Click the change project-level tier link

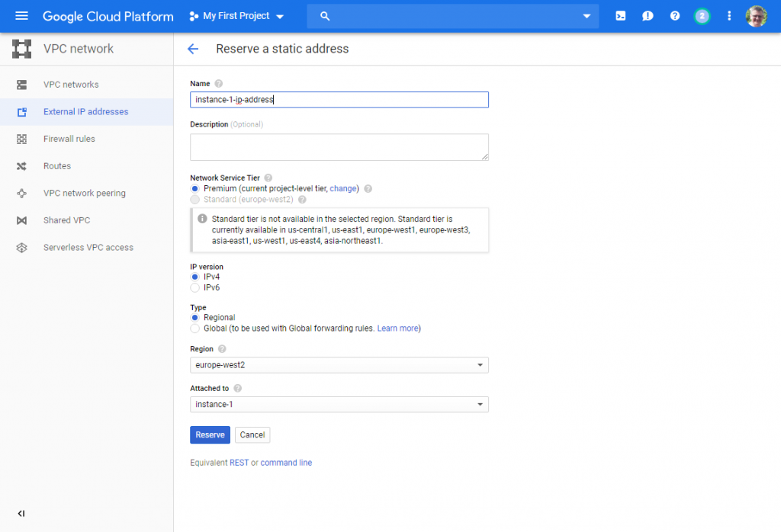pos(343,188)
